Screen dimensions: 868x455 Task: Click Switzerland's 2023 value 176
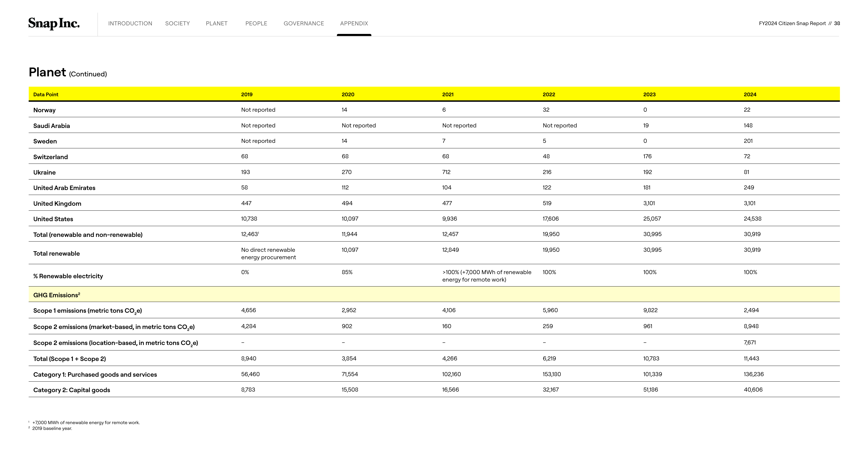pos(647,157)
